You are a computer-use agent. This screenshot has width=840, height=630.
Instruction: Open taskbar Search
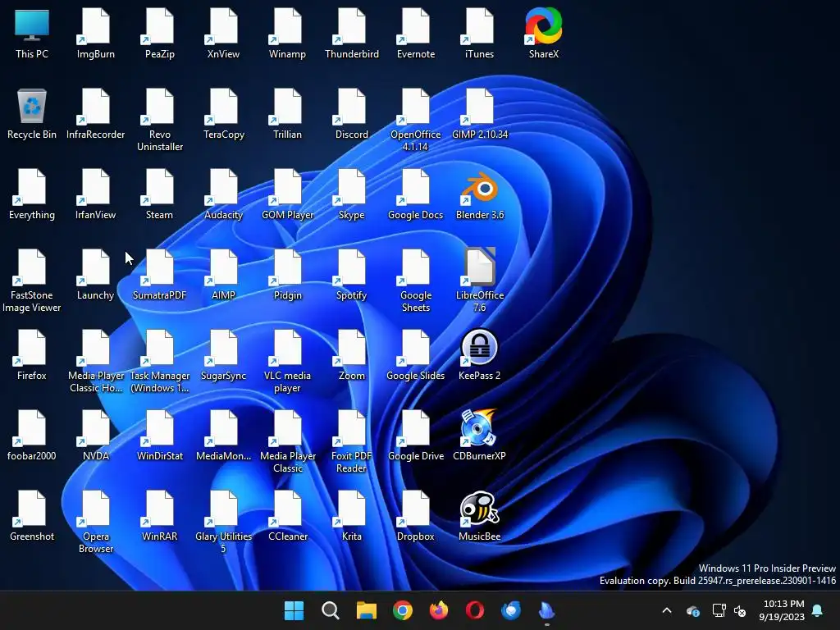click(x=330, y=610)
